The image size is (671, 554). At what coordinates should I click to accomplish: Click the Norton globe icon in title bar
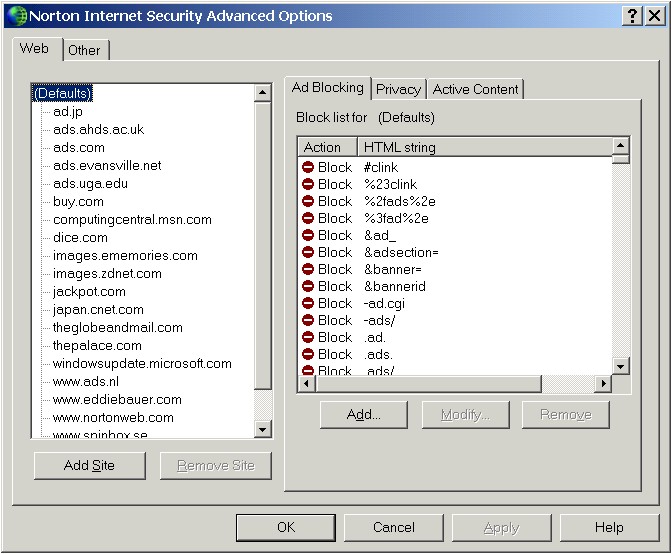(x=17, y=16)
